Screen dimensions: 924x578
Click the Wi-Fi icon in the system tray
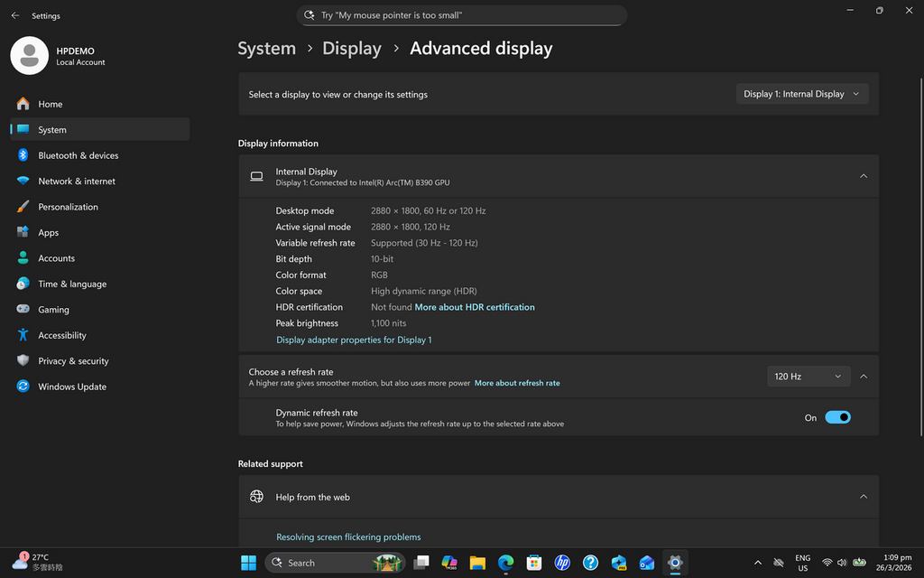tap(827, 562)
